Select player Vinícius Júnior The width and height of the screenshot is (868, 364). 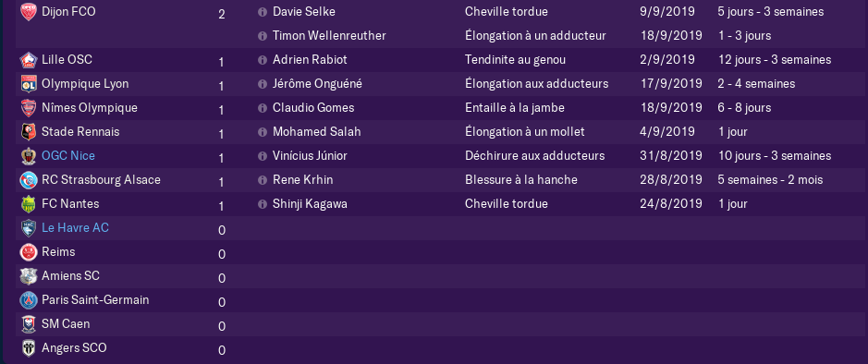point(310,156)
